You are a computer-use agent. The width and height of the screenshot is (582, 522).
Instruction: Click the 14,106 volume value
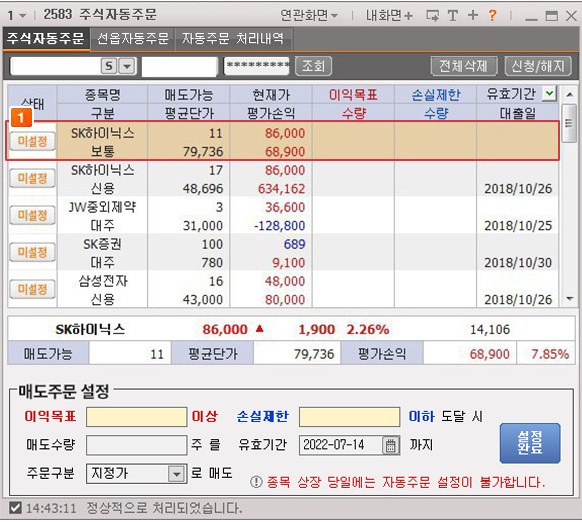coord(490,329)
